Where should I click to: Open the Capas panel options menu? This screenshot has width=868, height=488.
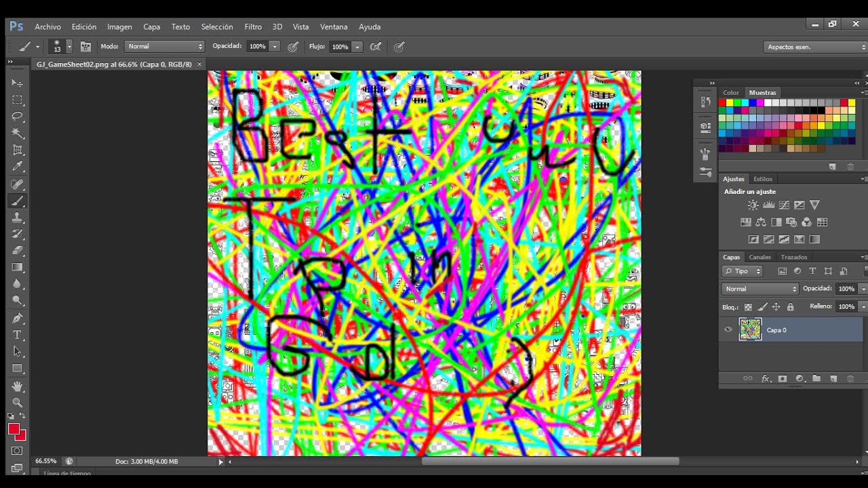click(863, 257)
